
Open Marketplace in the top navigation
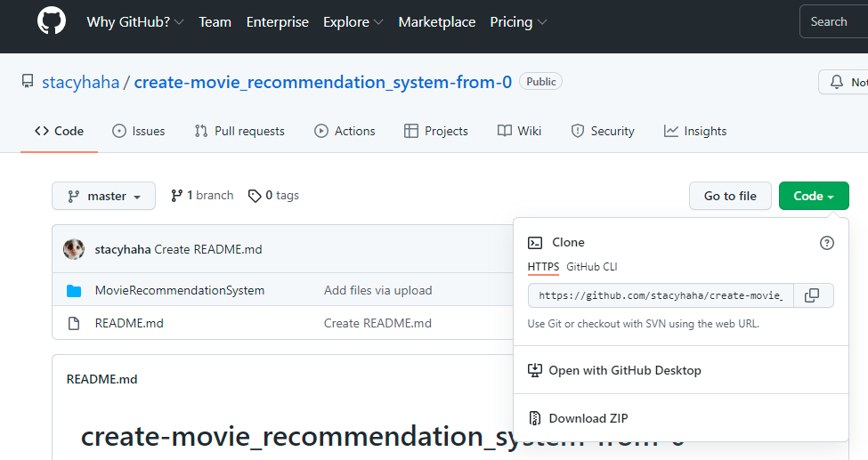pyautogui.click(x=437, y=22)
